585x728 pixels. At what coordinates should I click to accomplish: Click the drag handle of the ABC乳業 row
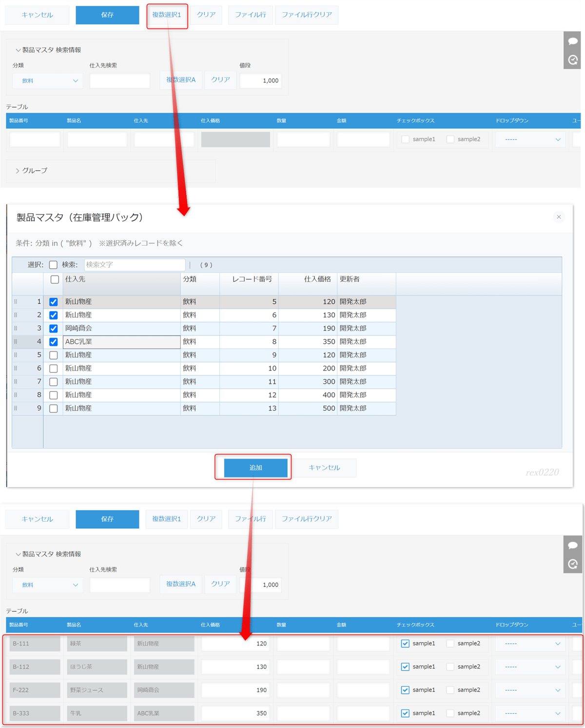pos(16,342)
